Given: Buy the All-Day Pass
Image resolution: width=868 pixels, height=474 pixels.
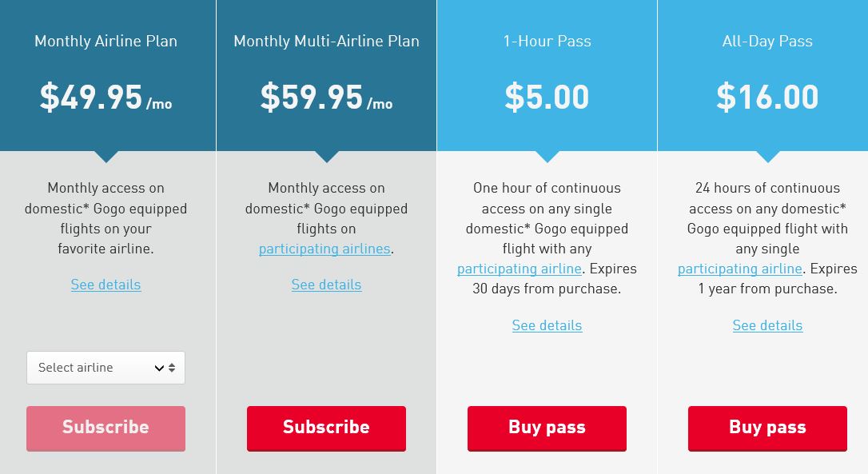Looking at the screenshot, I should pyautogui.click(x=767, y=428).
